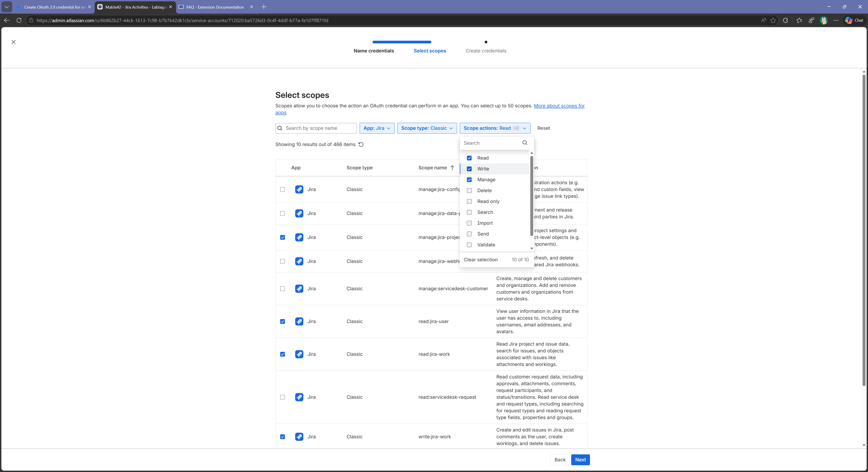Screen dimensions: 868x472
Task: Collapse the Scope actions: Read dropdown
Action: (x=495, y=128)
